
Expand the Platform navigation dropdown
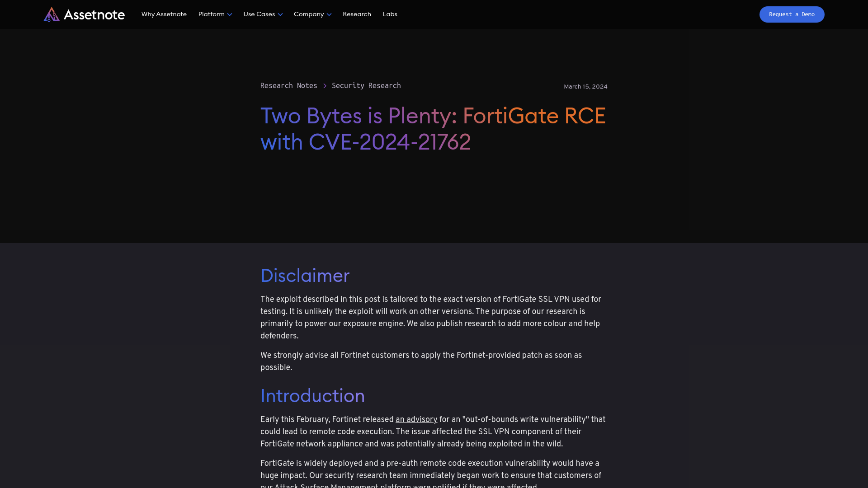click(215, 14)
